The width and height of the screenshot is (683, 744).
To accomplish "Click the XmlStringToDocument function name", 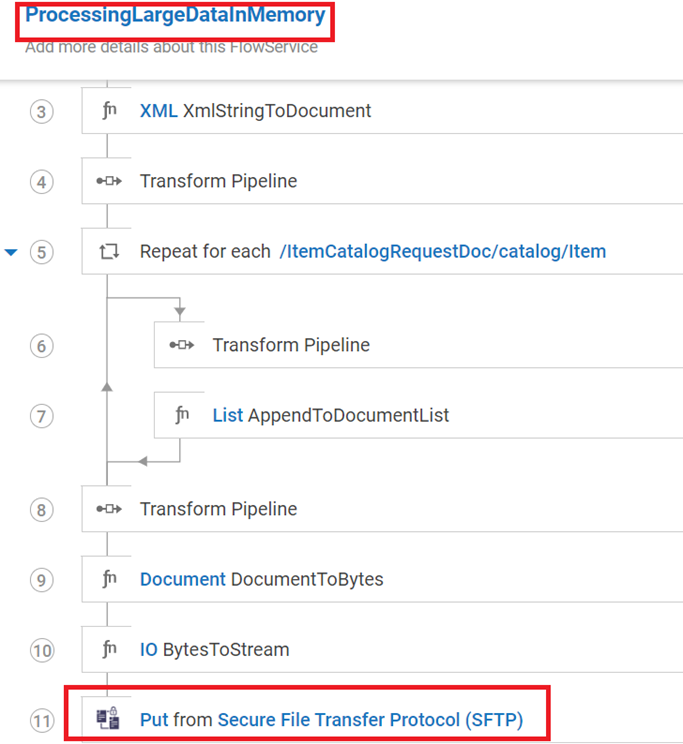I will pos(277,111).
